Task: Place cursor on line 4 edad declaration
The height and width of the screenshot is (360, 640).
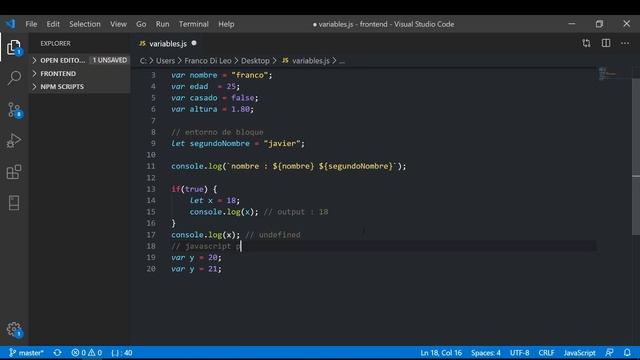Action: (x=205, y=87)
